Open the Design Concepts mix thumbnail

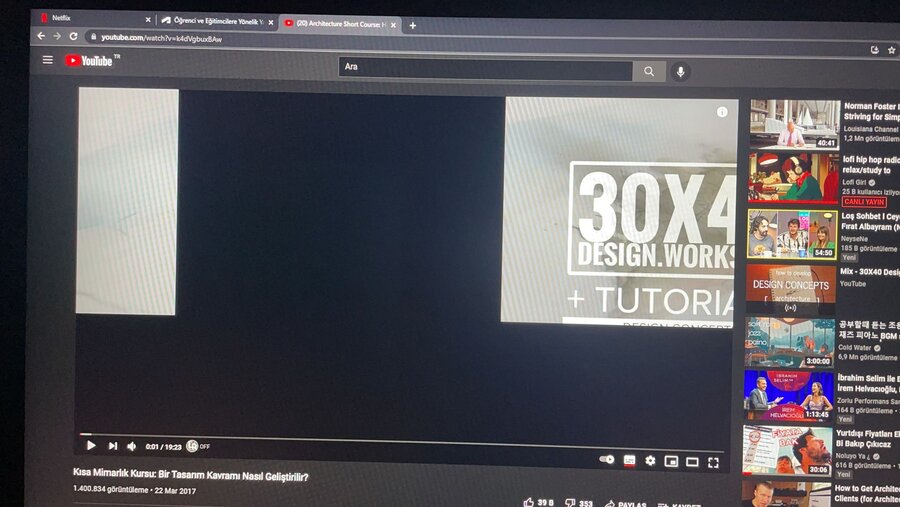tap(790, 289)
